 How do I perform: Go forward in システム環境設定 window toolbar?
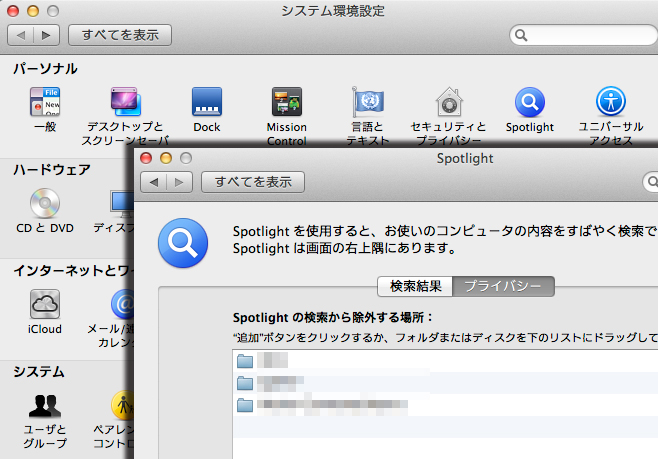click(46, 35)
